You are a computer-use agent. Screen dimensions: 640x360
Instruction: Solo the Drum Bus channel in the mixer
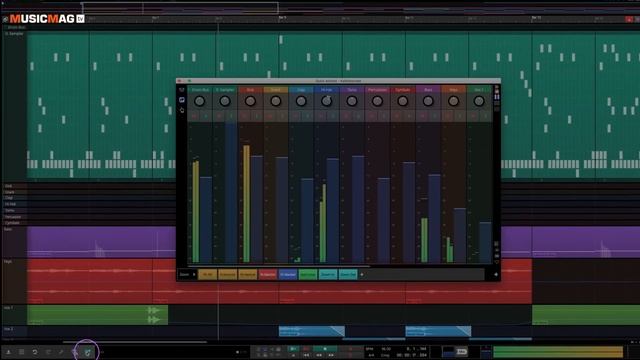click(206, 116)
